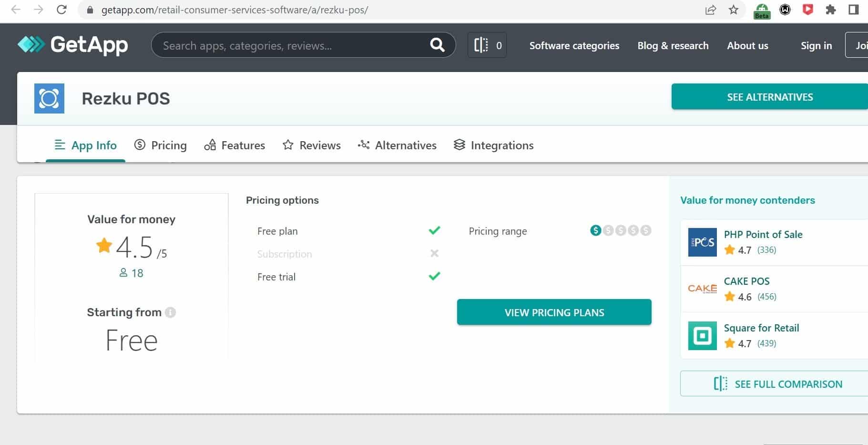Screen dimensions: 868x445
Task: Click the (456) review count
Action: click(x=766, y=296)
